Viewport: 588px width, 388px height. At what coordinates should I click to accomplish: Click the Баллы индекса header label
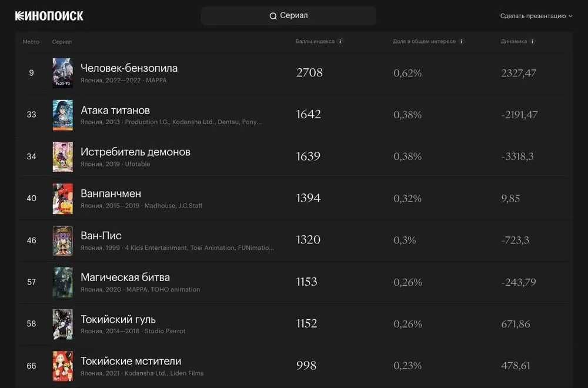(315, 41)
